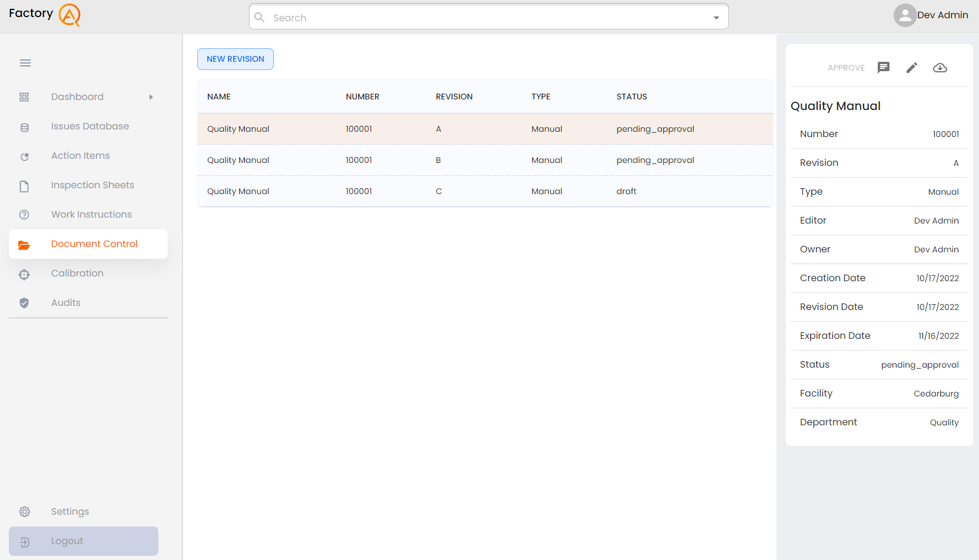
Task: Click the Approve button
Action: click(x=846, y=68)
